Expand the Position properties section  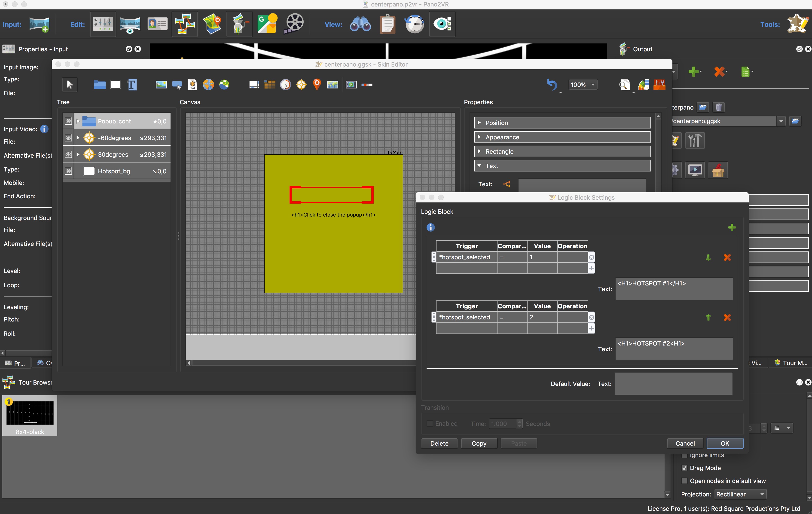562,123
